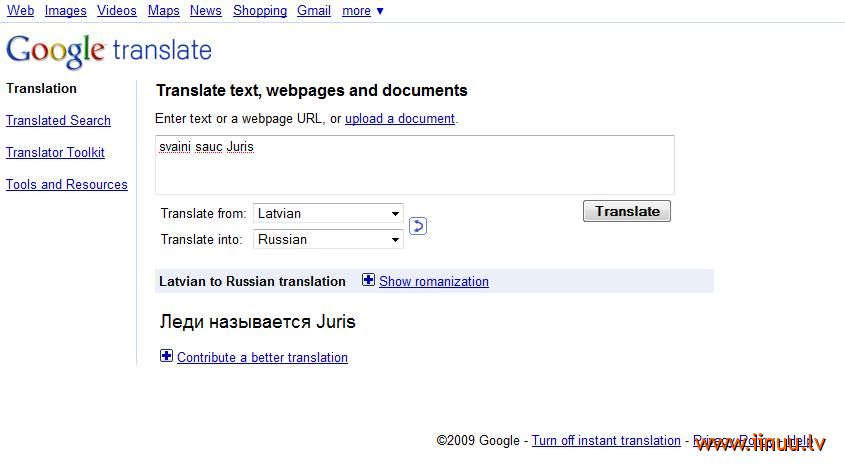Screen dimensions: 845x475
Task: Open the Translate from Latvian dropdown
Action: coord(328,214)
